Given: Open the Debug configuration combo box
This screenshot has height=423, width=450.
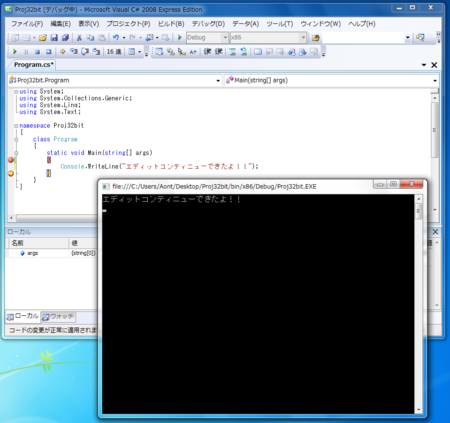Looking at the screenshot, I should 207,38.
